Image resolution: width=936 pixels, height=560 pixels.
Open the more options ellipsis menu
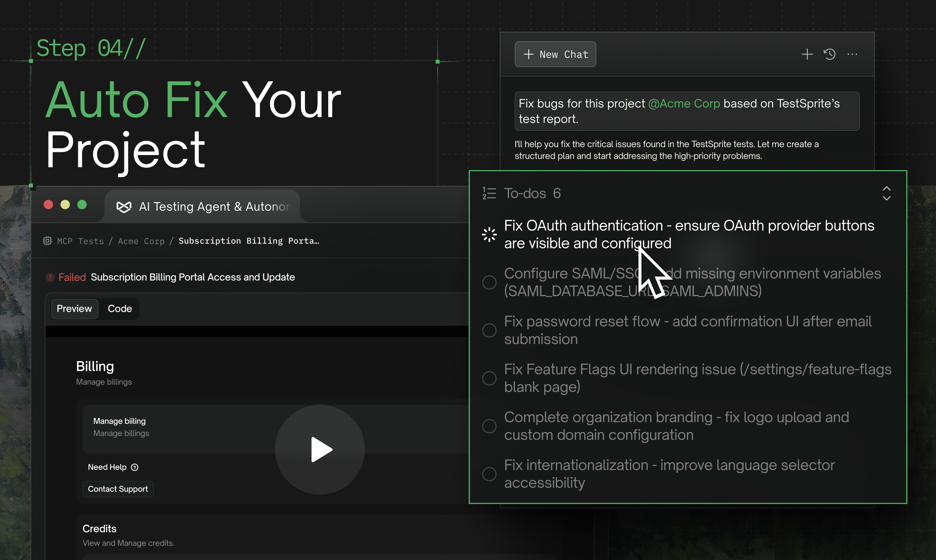coord(852,54)
